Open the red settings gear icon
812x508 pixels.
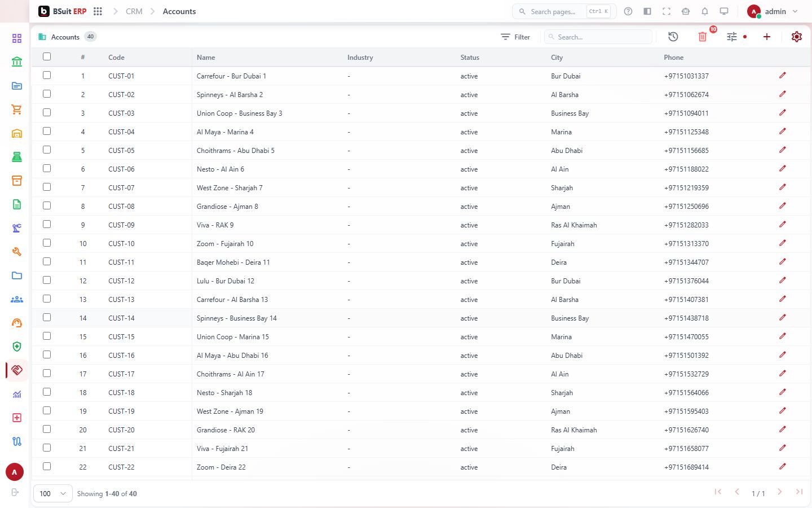pyautogui.click(x=797, y=37)
